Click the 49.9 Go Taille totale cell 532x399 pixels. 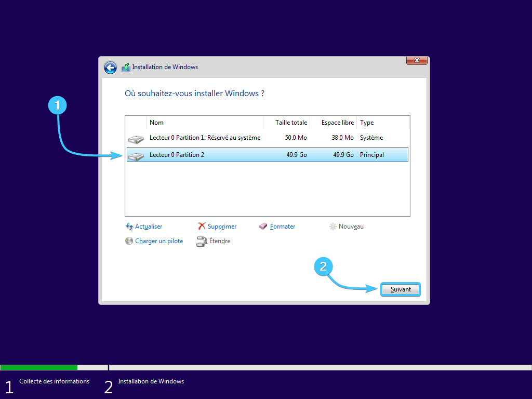(297, 155)
